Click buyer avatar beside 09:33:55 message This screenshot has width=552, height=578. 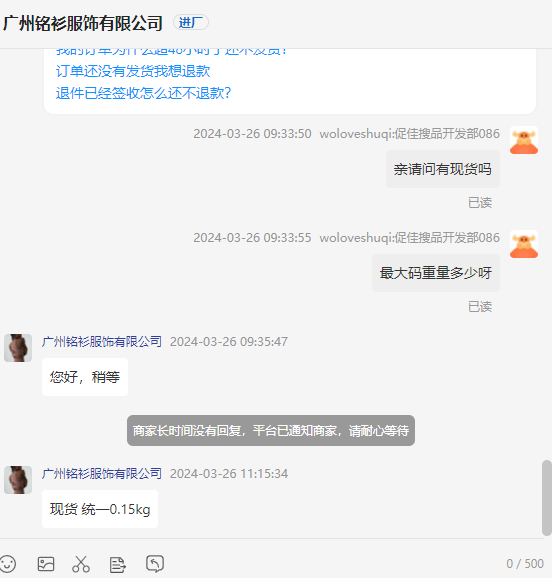point(524,244)
